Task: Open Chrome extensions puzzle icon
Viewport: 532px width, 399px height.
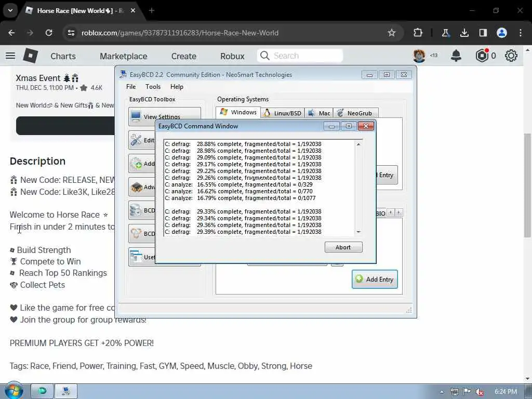Action: pos(418,33)
